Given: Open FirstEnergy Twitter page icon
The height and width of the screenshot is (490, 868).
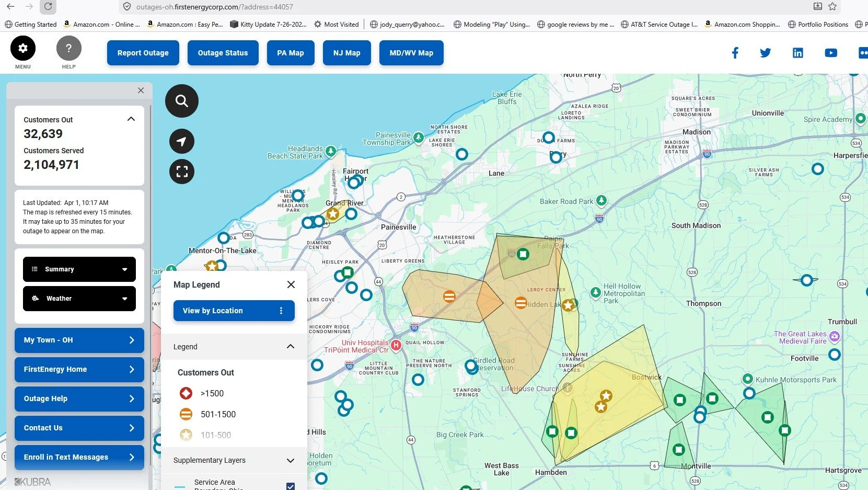Looking at the screenshot, I should [x=766, y=53].
